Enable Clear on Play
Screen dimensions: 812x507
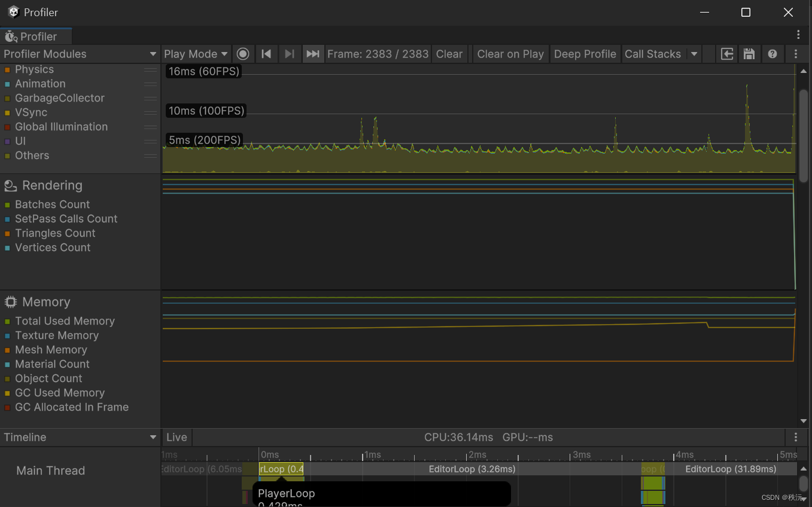click(x=510, y=54)
